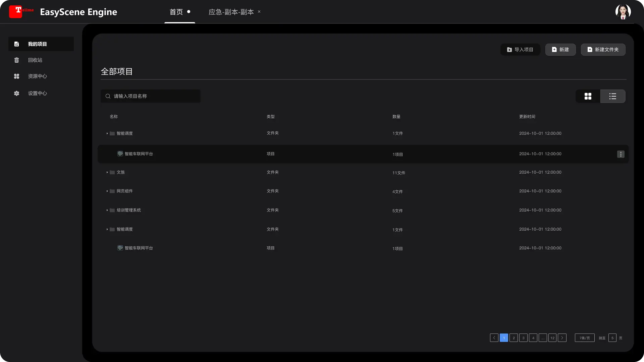
Task: Go to next page arrow
Action: coord(562,338)
